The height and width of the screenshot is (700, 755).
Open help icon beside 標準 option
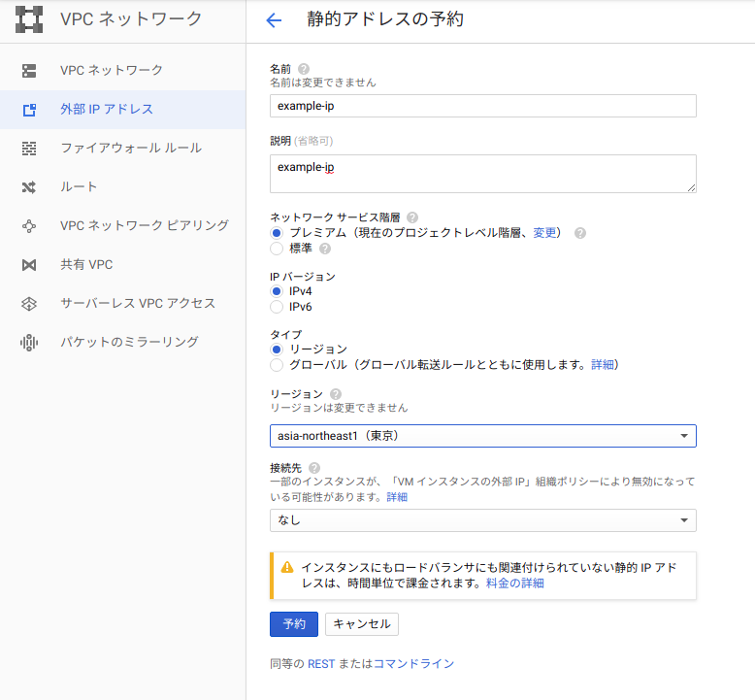point(325,249)
